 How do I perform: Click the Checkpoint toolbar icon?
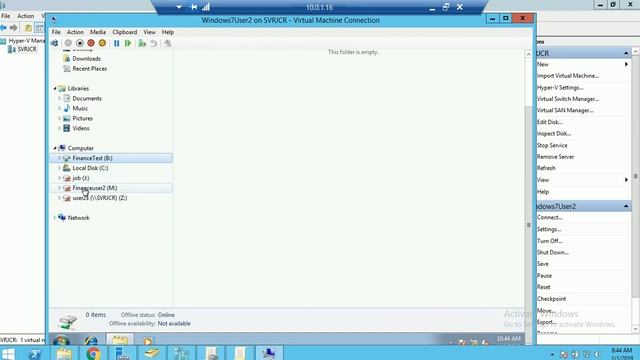pos(142,43)
